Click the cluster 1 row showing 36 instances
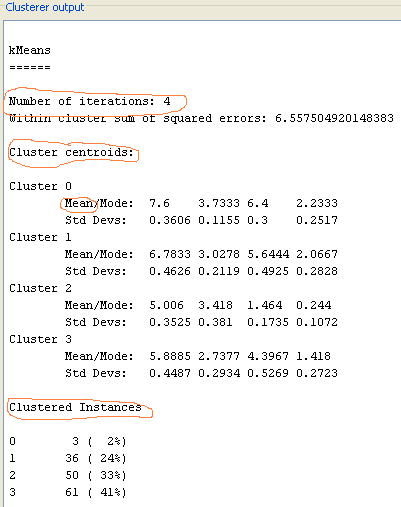The width and height of the screenshot is (401, 507). click(68, 458)
